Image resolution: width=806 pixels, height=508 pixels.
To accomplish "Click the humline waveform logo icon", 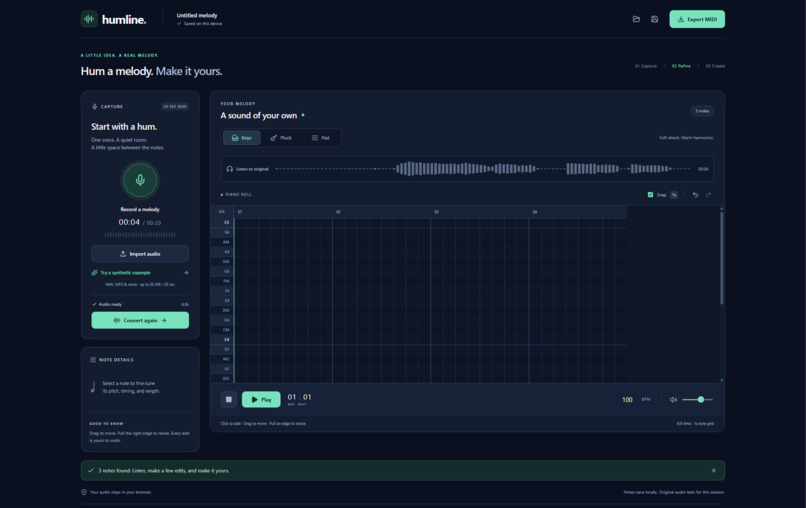I will tap(89, 19).
